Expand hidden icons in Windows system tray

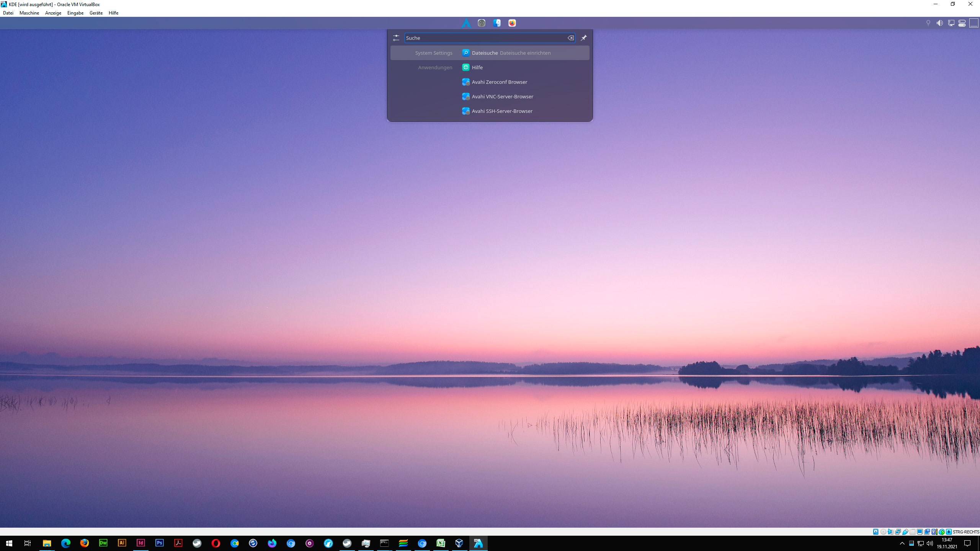tap(902, 543)
